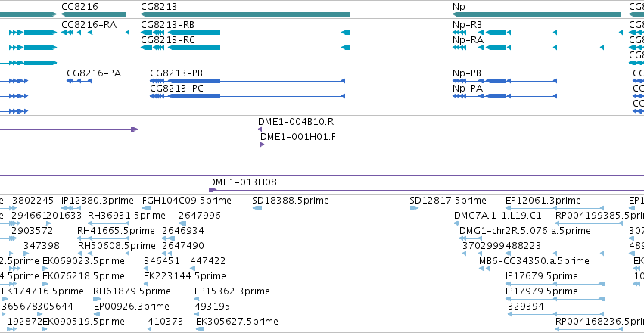
Task: Select the CG8216-RA transcript glyph
Action: click(x=95, y=33)
